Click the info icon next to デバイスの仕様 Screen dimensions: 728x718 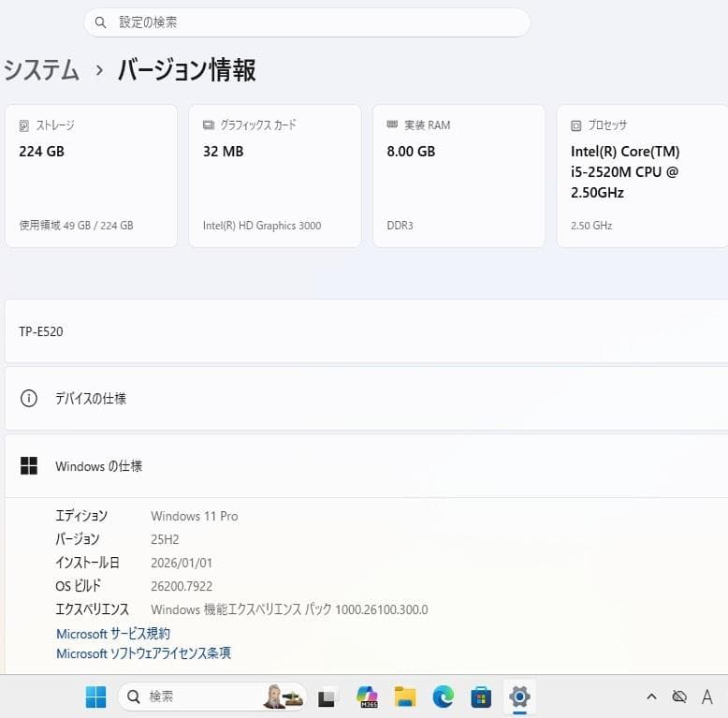(x=29, y=399)
